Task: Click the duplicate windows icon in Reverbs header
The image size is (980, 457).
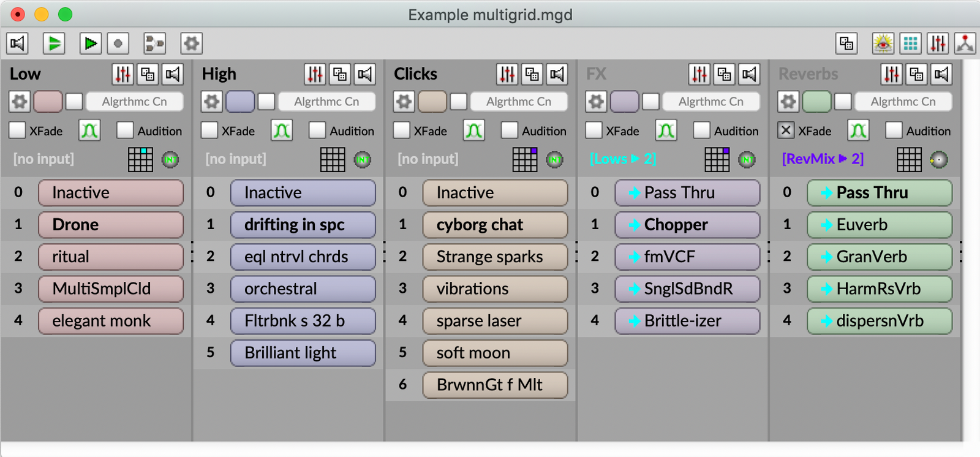Action: click(916, 74)
